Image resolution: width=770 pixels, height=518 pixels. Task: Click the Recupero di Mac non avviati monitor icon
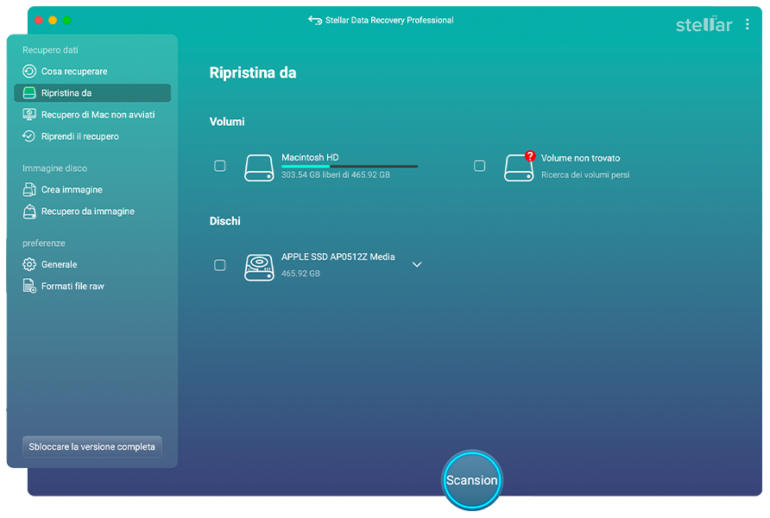29,114
